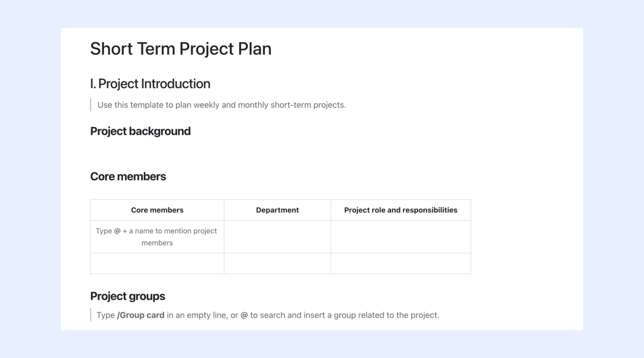Click the template description quote text
Image resolution: width=644 pixels, height=358 pixels.
pos(222,105)
